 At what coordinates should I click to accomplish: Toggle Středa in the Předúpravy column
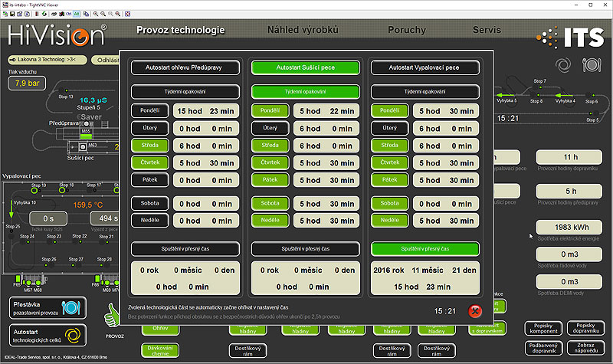click(x=149, y=146)
